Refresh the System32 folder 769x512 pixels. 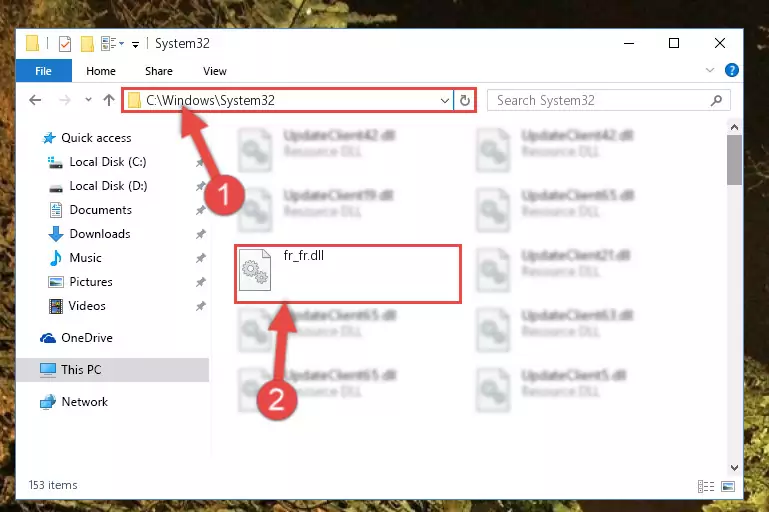[x=465, y=101]
